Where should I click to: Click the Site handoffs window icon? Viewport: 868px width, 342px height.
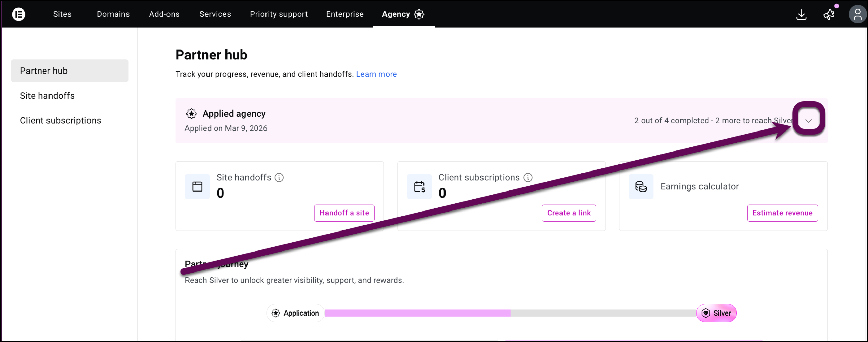197,186
